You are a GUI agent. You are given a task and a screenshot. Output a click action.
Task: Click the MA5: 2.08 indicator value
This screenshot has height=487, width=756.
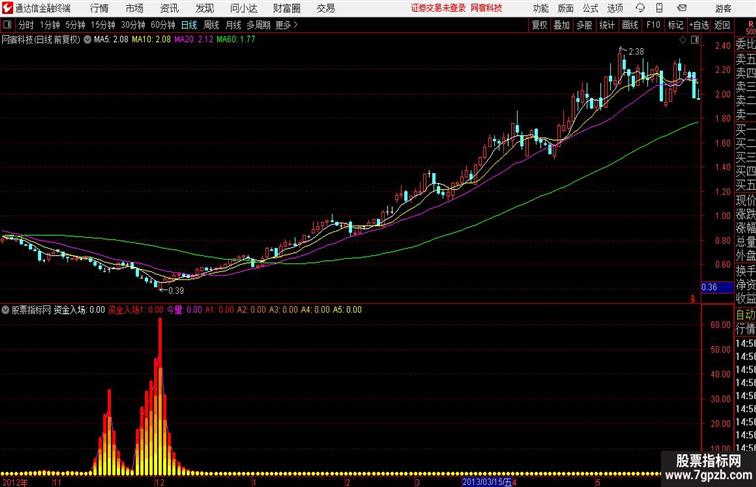pos(111,40)
